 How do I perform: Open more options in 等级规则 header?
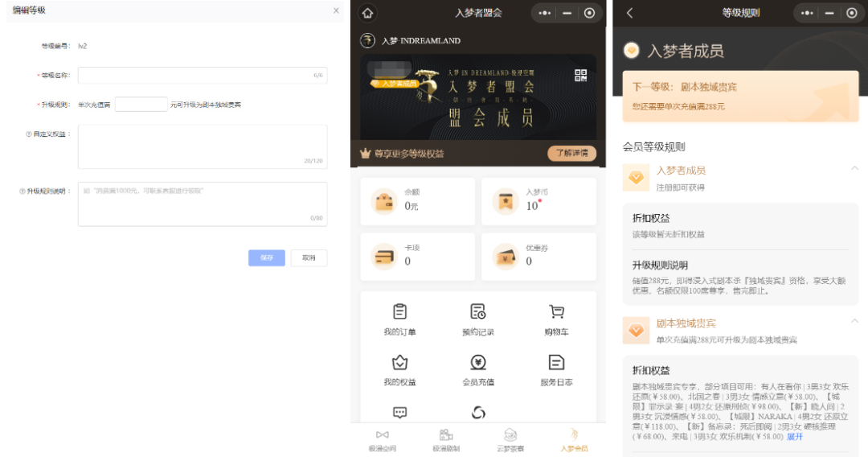(x=807, y=13)
